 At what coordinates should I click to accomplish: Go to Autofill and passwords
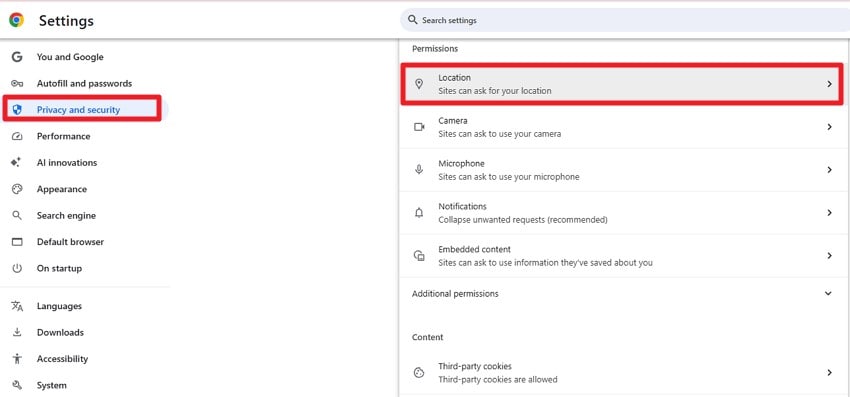tap(85, 84)
